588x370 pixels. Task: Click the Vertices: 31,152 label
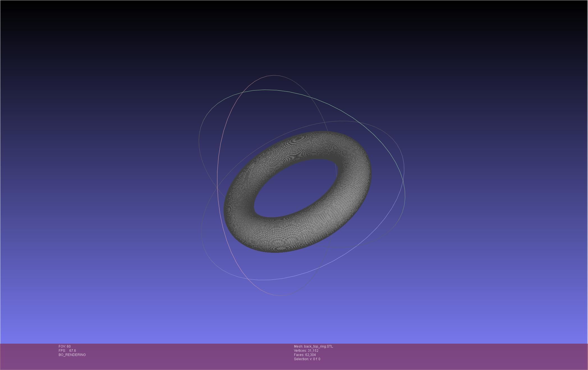[x=306, y=351]
